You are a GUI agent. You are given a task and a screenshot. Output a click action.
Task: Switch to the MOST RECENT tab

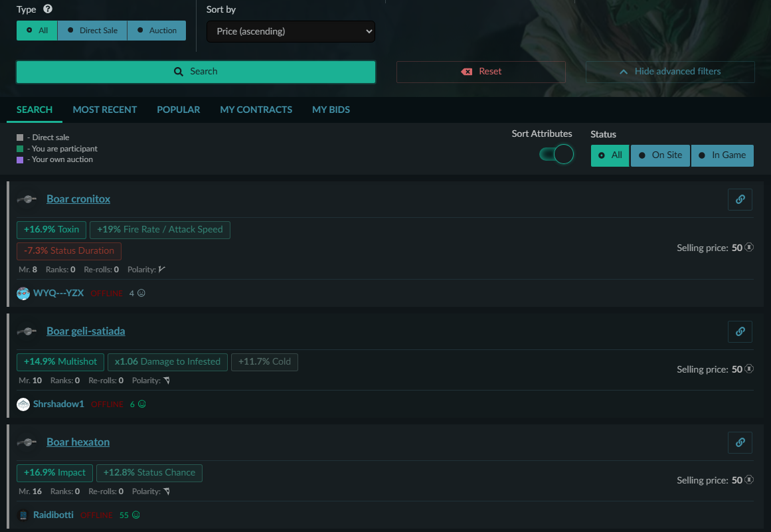[105, 110]
